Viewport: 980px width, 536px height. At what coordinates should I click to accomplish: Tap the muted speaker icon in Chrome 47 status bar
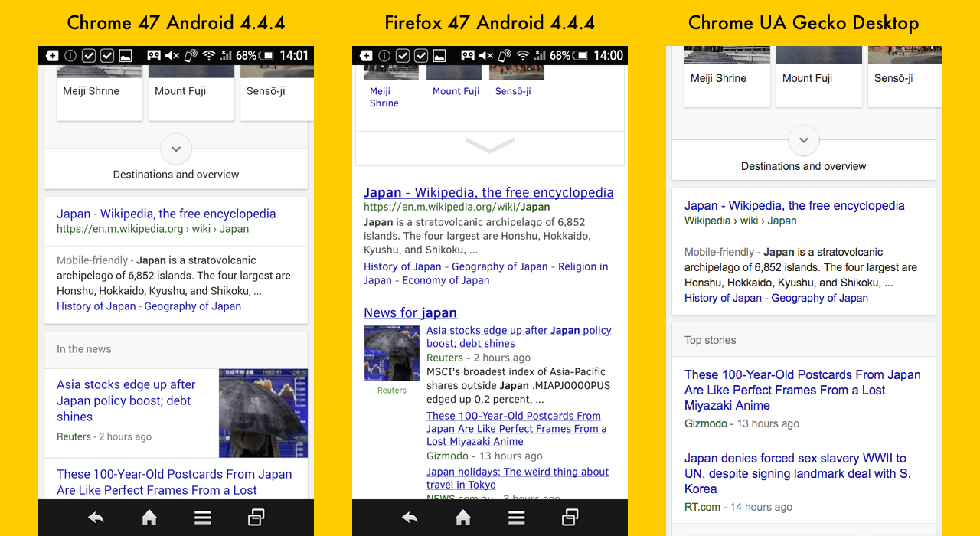pyautogui.click(x=172, y=55)
